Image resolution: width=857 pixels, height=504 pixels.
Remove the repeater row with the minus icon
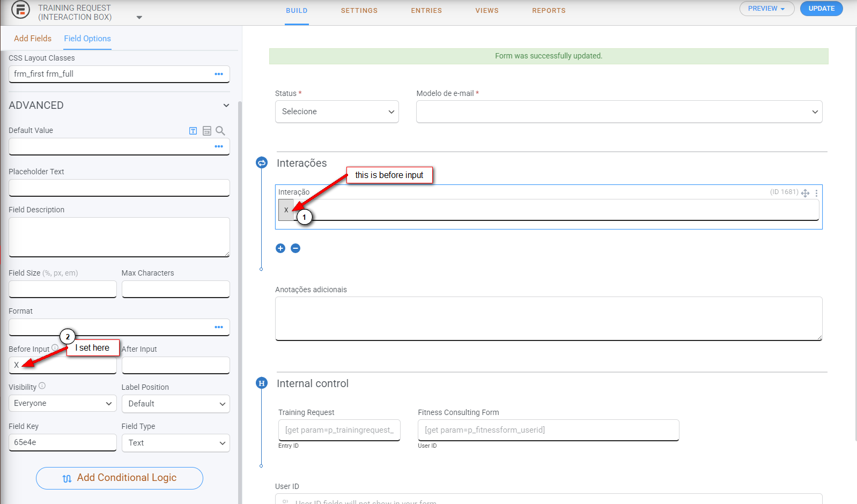[295, 248]
